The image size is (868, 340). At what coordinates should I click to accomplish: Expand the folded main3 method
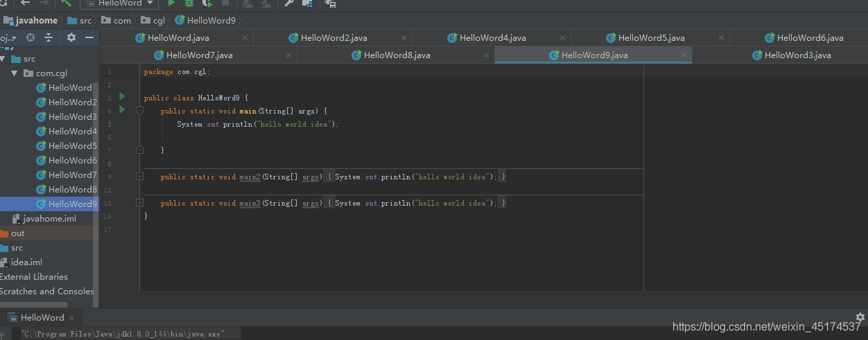139,203
